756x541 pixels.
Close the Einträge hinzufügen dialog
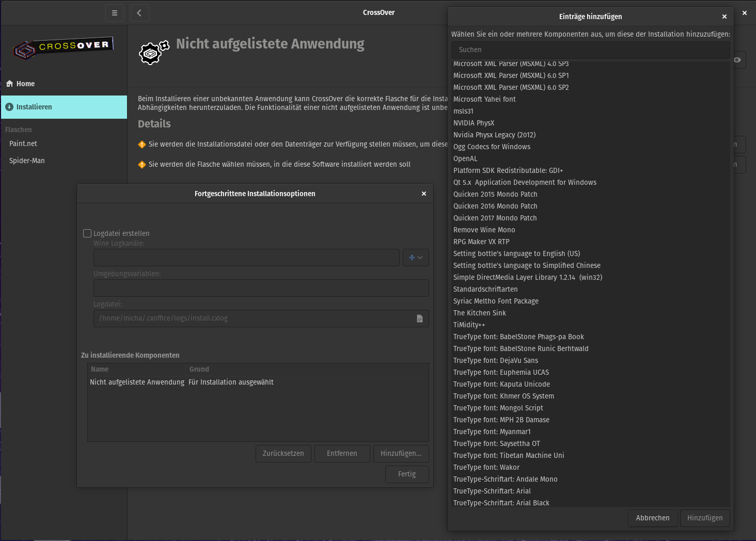tap(724, 17)
